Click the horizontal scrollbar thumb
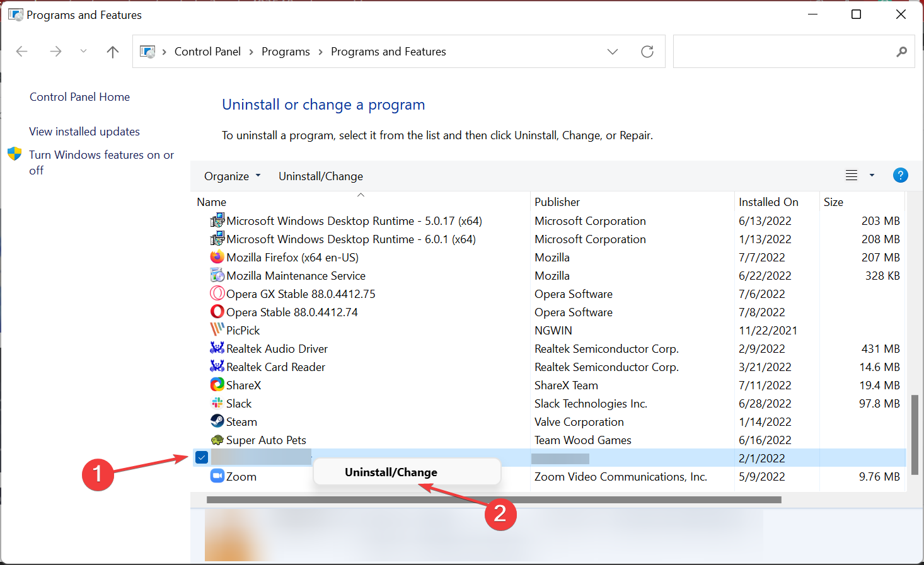The height and width of the screenshot is (565, 924). tap(494, 500)
